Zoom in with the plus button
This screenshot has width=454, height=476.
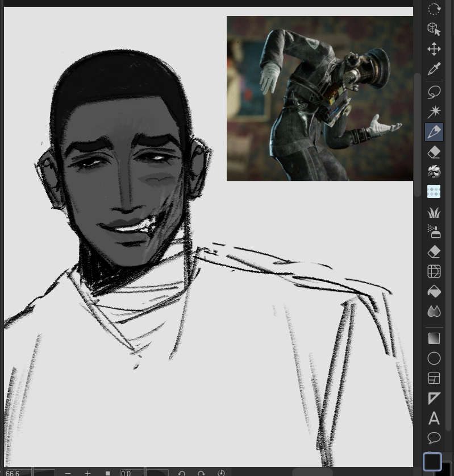[88, 473]
